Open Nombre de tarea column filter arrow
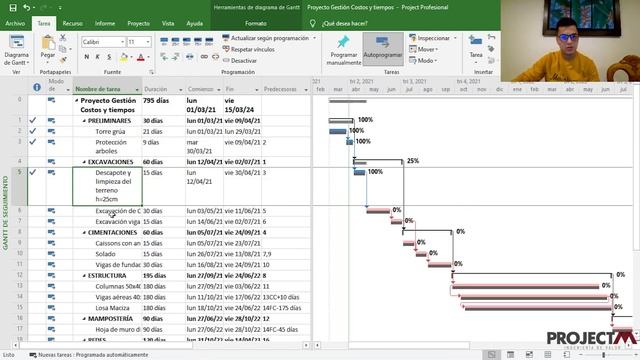The image size is (640, 360). pos(137,89)
